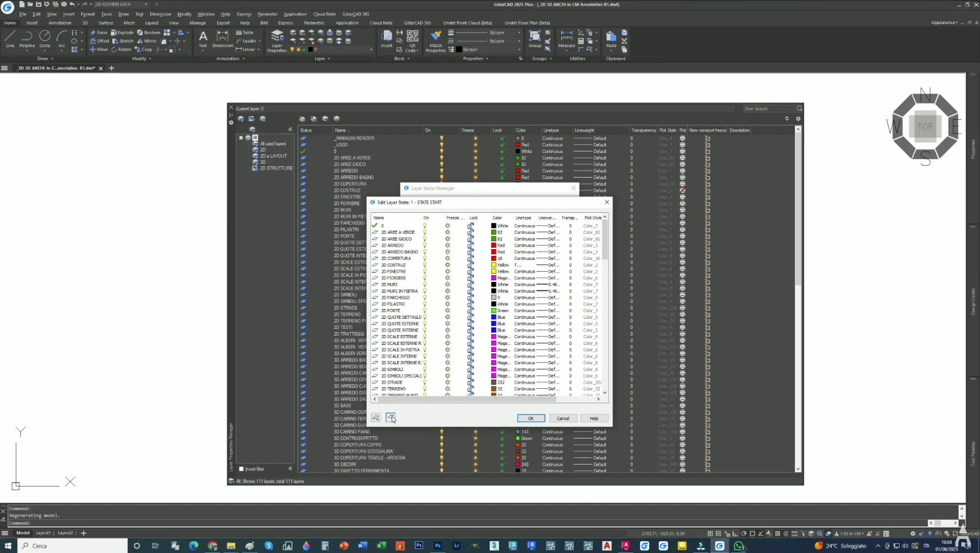Viewport: 980px width, 553px height.
Task: Click the yellow color swatch of 2D COSTRUZ
Action: point(494,265)
